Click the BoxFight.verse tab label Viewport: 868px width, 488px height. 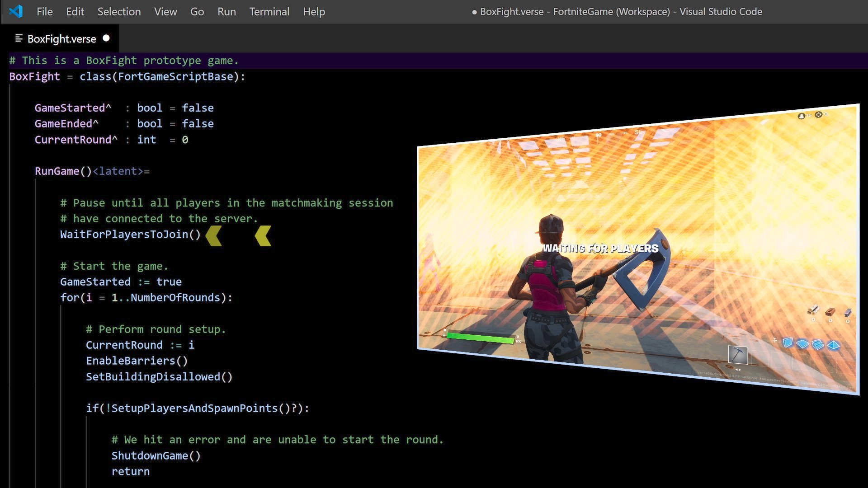point(62,38)
